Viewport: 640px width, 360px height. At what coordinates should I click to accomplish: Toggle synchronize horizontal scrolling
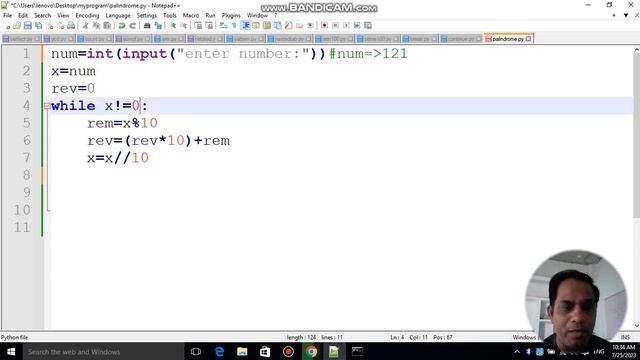pyautogui.click(x=209, y=25)
